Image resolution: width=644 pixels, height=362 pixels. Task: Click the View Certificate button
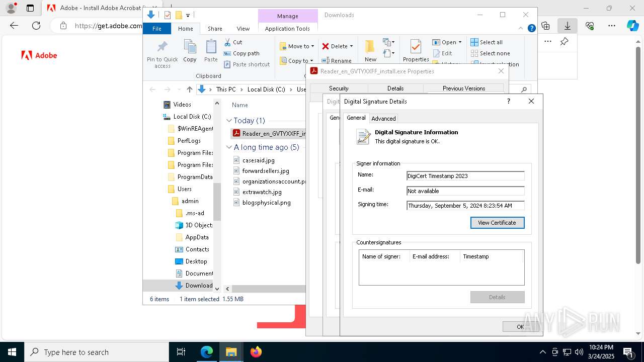(x=497, y=223)
